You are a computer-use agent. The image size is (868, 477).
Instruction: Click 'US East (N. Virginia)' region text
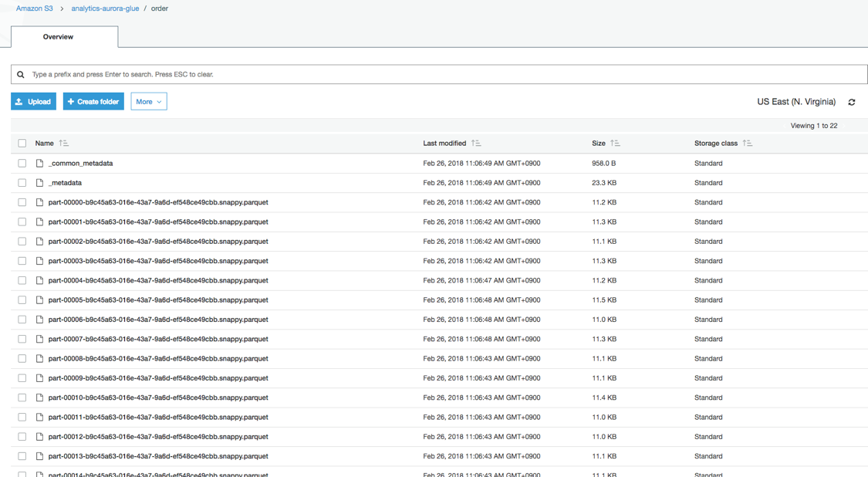coord(796,101)
